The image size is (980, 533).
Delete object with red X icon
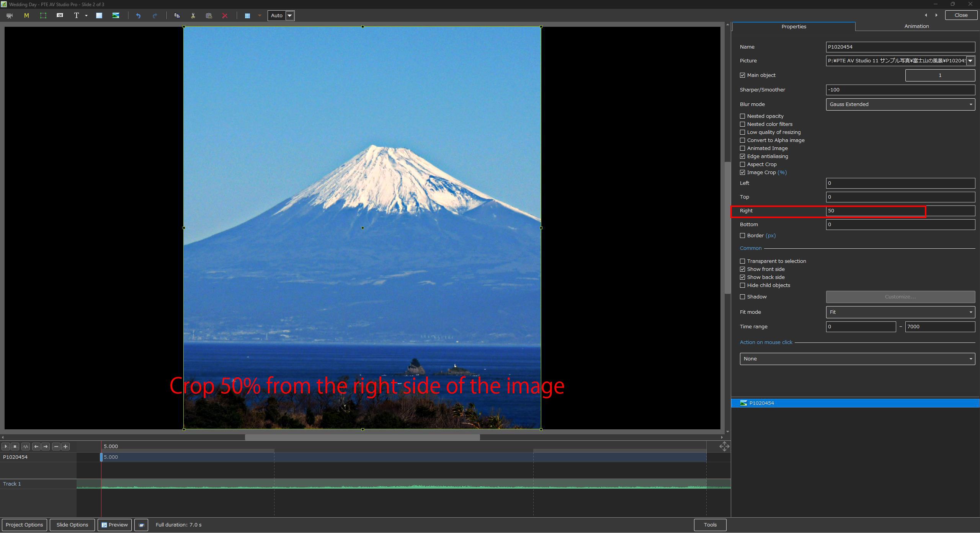click(225, 16)
